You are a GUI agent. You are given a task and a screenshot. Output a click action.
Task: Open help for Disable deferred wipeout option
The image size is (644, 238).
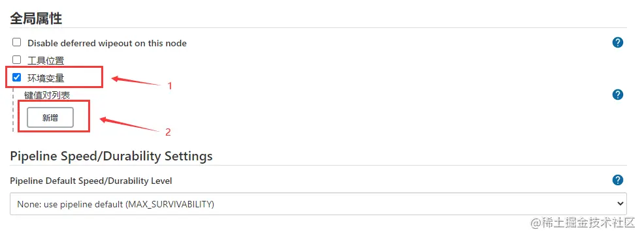pyautogui.click(x=618, y=42)
